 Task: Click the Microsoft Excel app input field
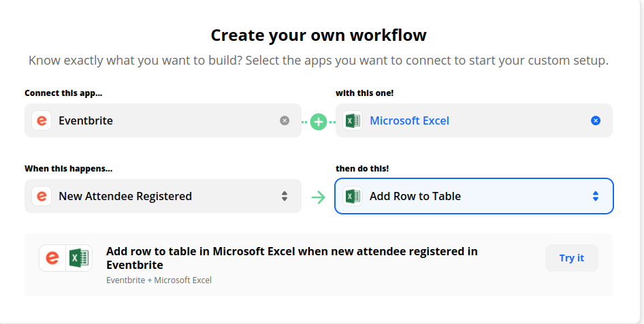pyautogui.click(x=477, y=120)
